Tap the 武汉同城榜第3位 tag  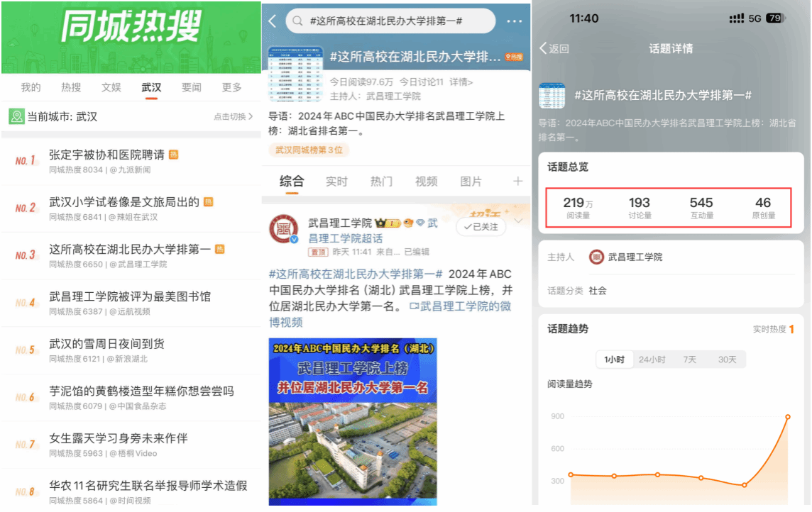pos(309,150)
